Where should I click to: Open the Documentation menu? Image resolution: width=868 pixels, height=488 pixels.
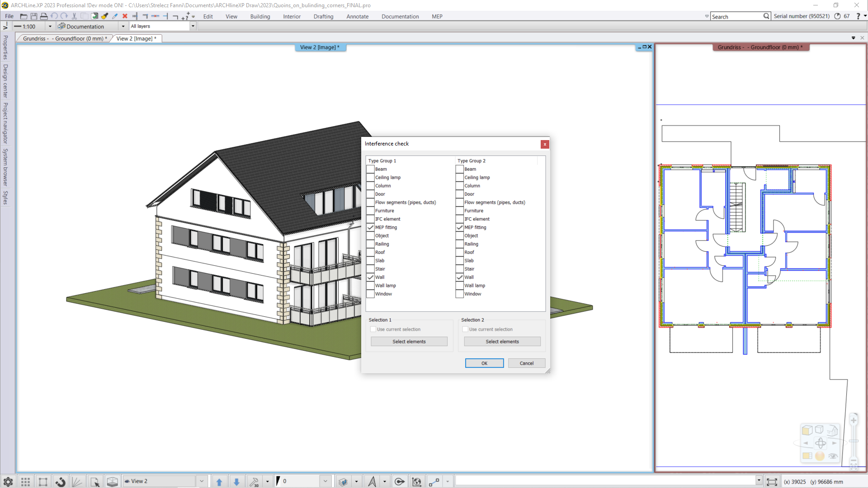tap(400, 16)
